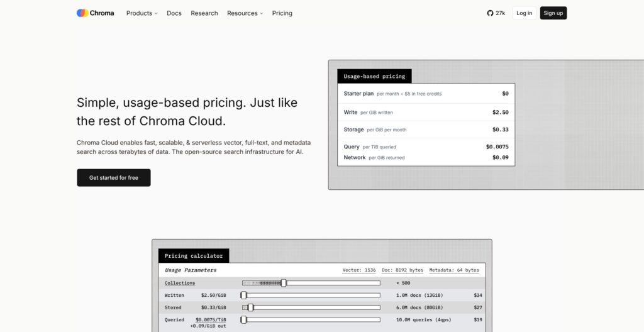Expand the Resources dropdown menu
Image resolution: width=644 pixels, height=332 pixels.
coord(245,13)
